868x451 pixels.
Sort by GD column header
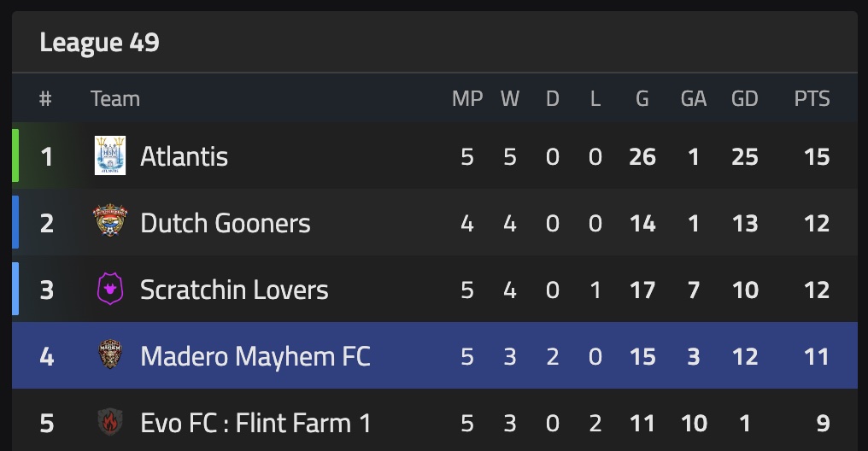pos(744,99)
